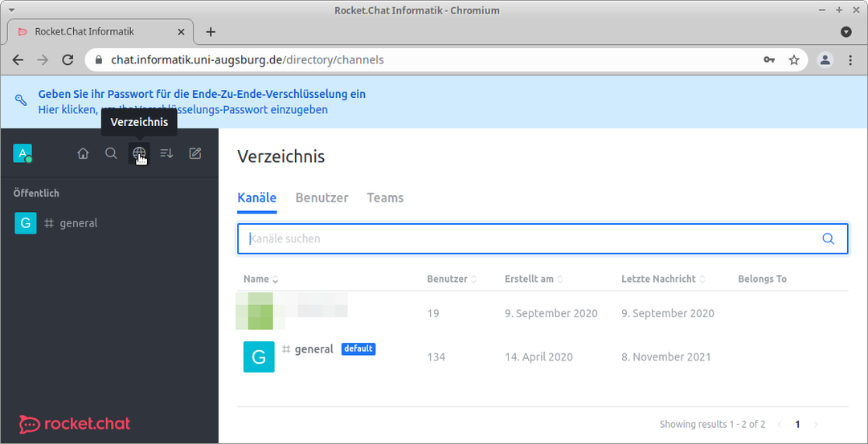Open the sort display options icon
Screen dimensions: 868x444
pyautogui.click(x=166, y=153)
